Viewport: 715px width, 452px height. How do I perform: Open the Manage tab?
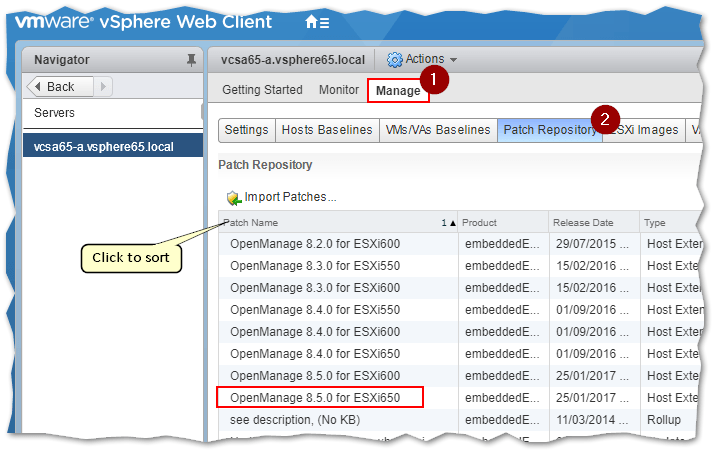click(398, 91)
